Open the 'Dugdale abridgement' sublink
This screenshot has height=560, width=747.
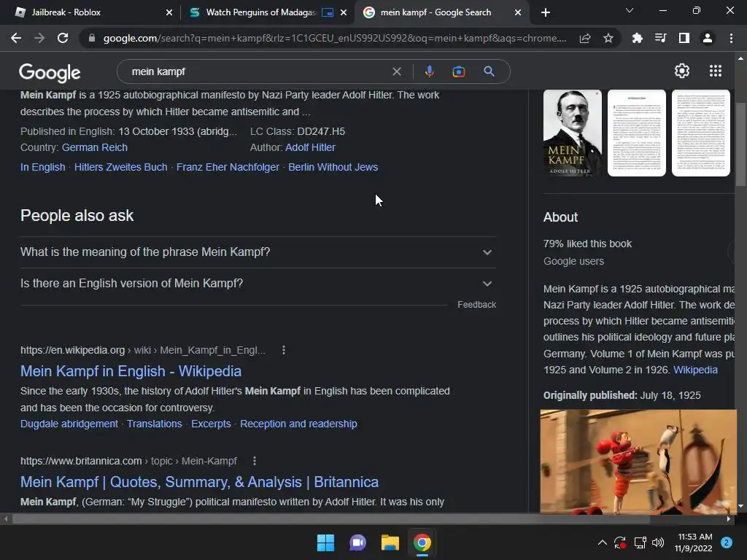(x=69, y=424)
